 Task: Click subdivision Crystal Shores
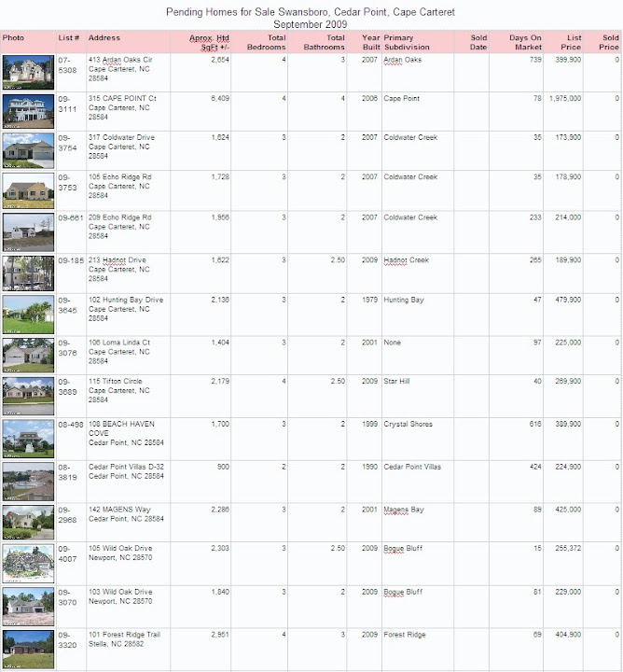[x=408, y=424]
